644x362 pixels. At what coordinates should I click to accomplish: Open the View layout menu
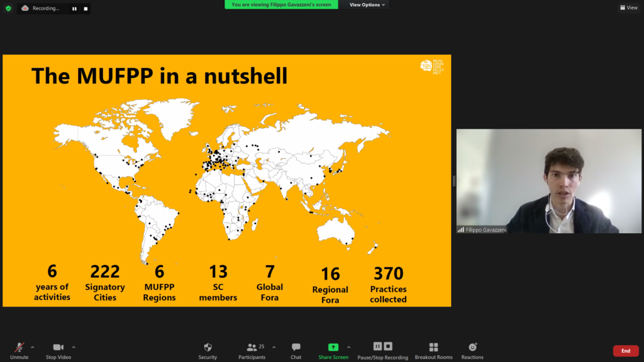[x=628, y=8]
